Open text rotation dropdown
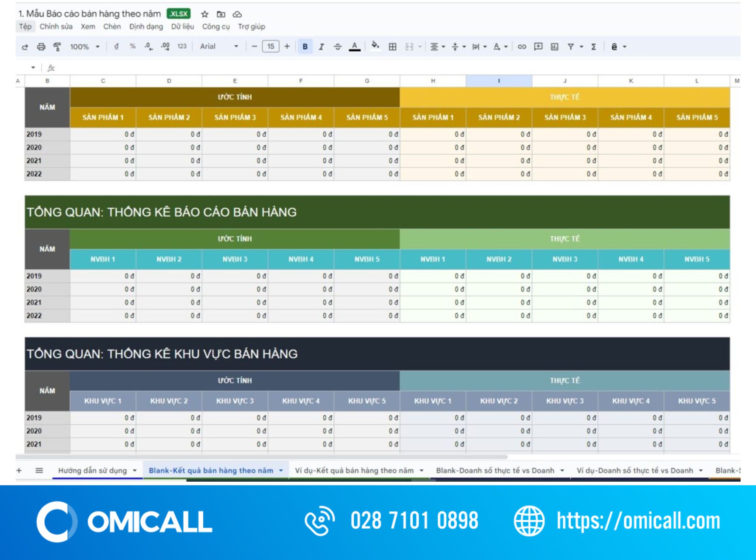The height and width of the screenshot is (560, 756). click(x=500, y=47)
